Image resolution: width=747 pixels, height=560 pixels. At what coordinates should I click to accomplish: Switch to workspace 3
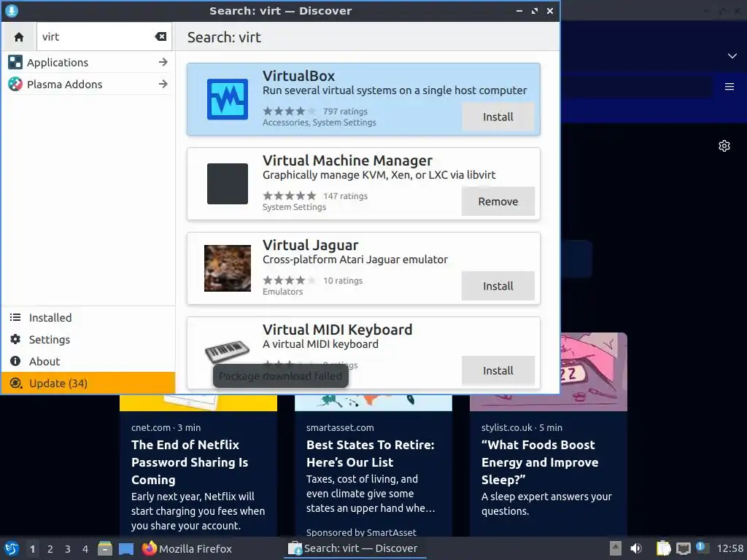(68, 549)
